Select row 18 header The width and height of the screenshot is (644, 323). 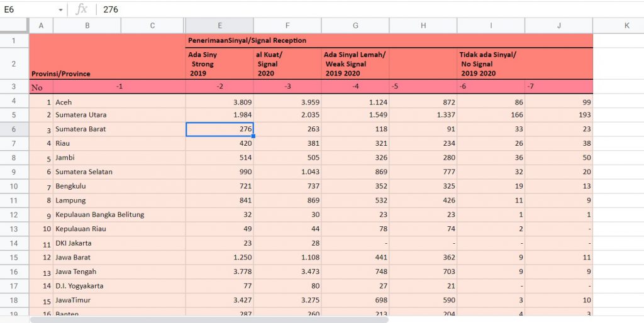coord(14,300)
